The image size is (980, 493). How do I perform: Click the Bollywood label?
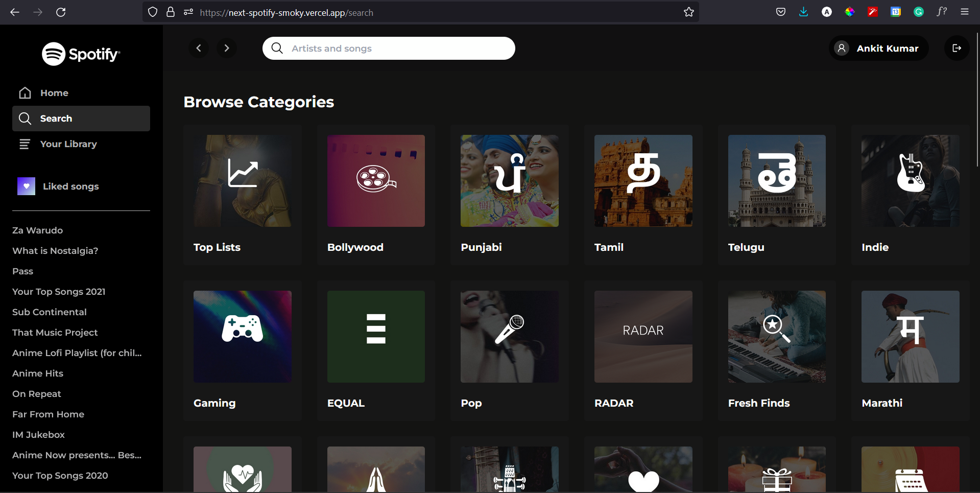pyautogui.click(x=355, y=247)
